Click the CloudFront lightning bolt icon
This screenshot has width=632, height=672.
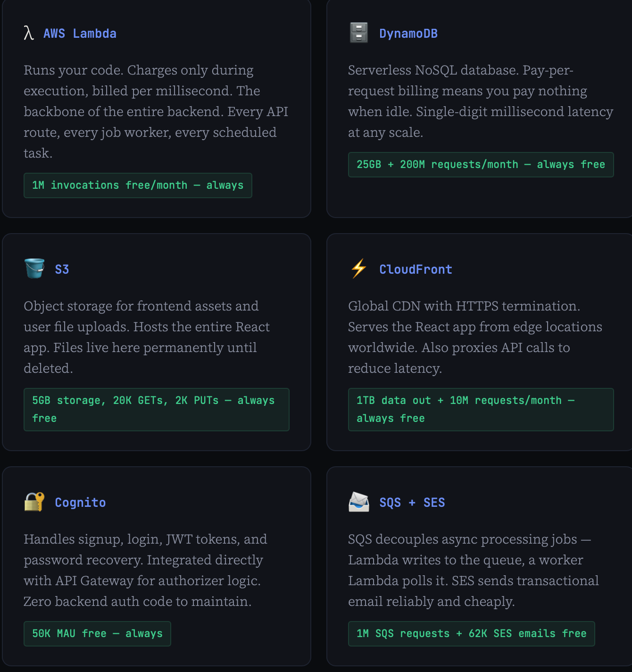[x=359, y=269]
